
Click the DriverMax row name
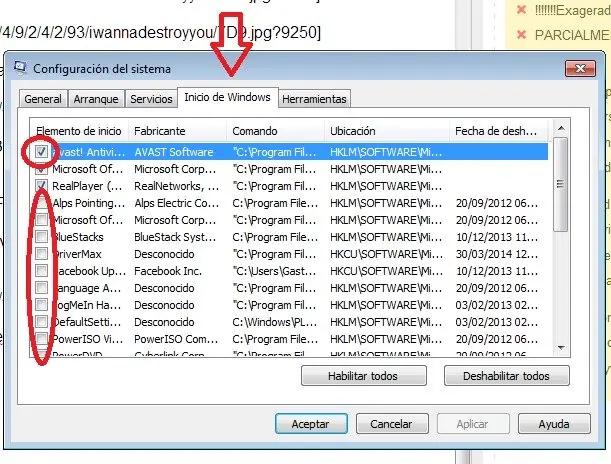tap(77, 254)
